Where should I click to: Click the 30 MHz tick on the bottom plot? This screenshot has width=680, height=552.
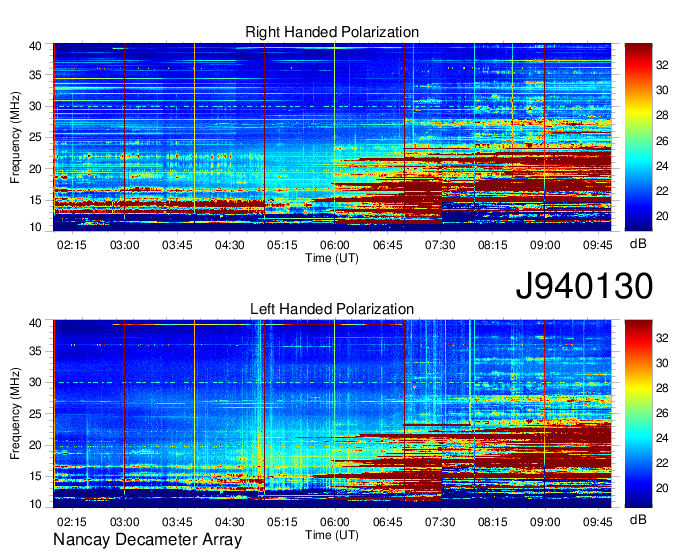coord(35,382)
